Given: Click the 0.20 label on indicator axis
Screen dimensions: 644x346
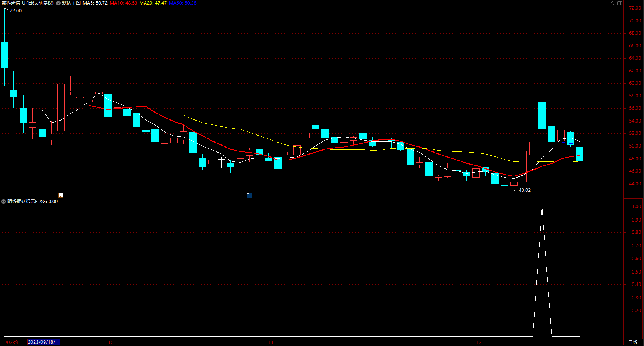Looking at the screenshot, I should pos(636,311).
